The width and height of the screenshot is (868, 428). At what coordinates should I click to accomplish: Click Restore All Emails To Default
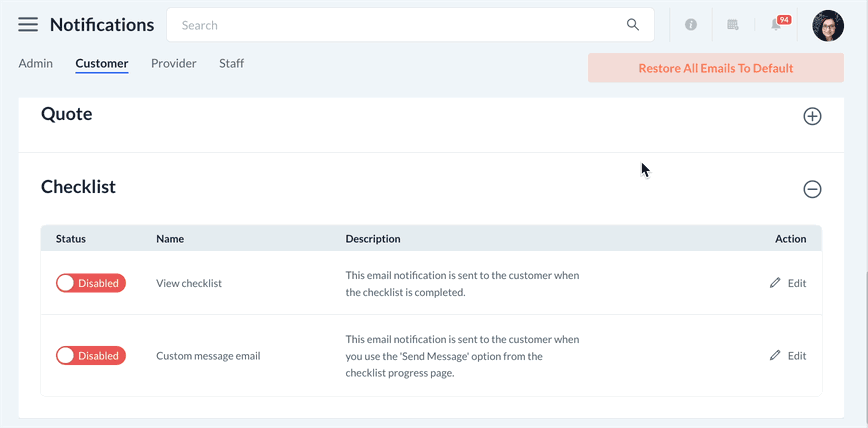pos(715,68)
